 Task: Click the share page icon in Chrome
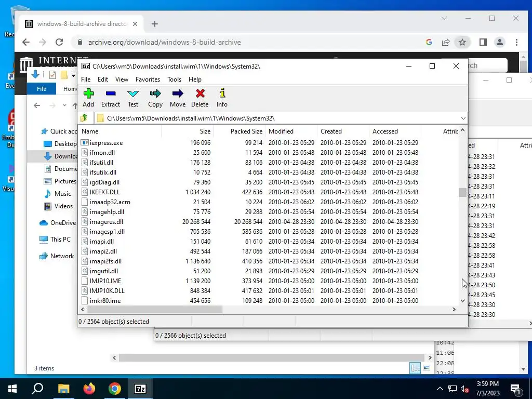[445, 42]
